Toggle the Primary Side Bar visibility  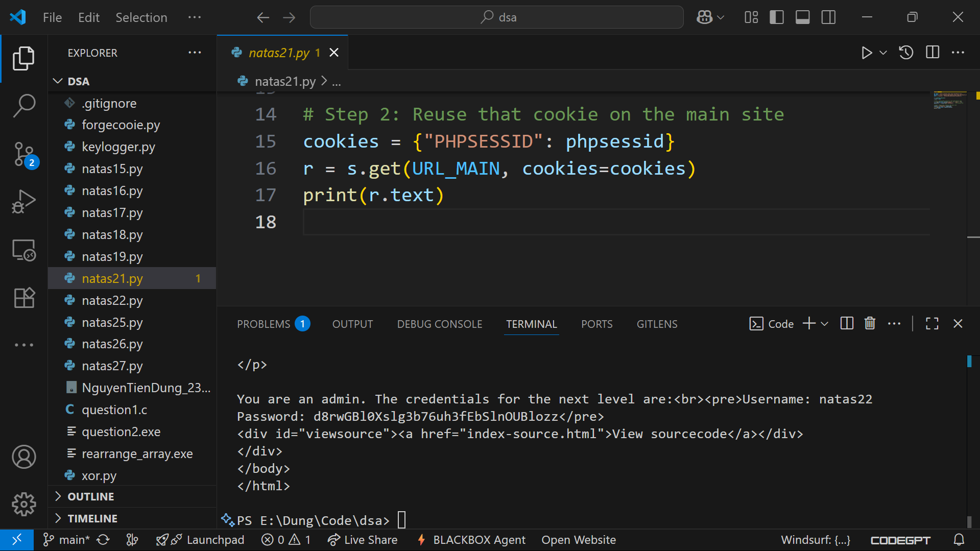pos(777,17)
